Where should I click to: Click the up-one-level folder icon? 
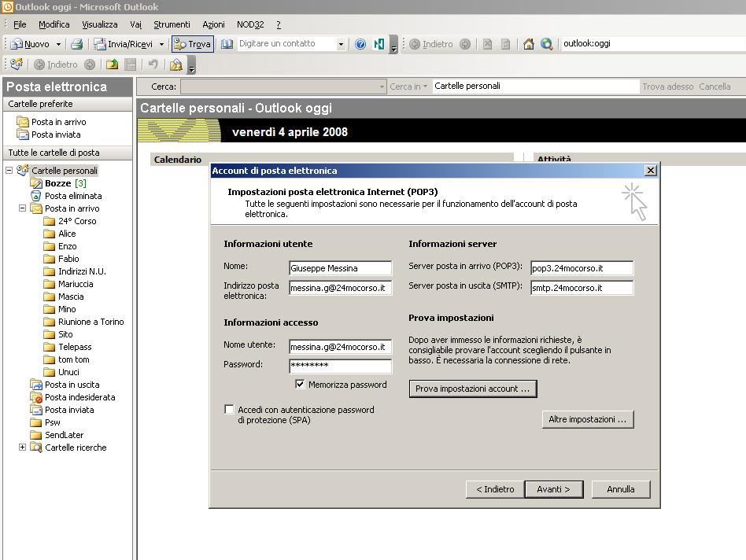tap(113, 64)
